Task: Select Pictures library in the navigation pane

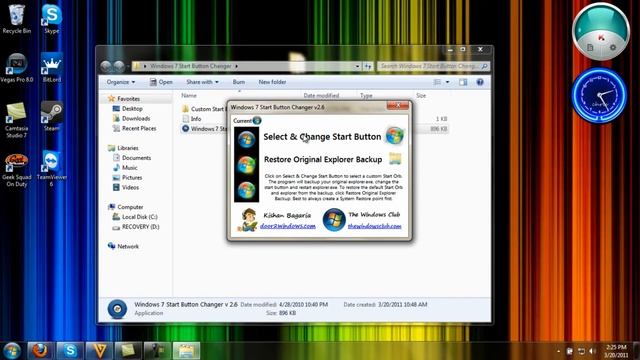Action: pos(132,178)
